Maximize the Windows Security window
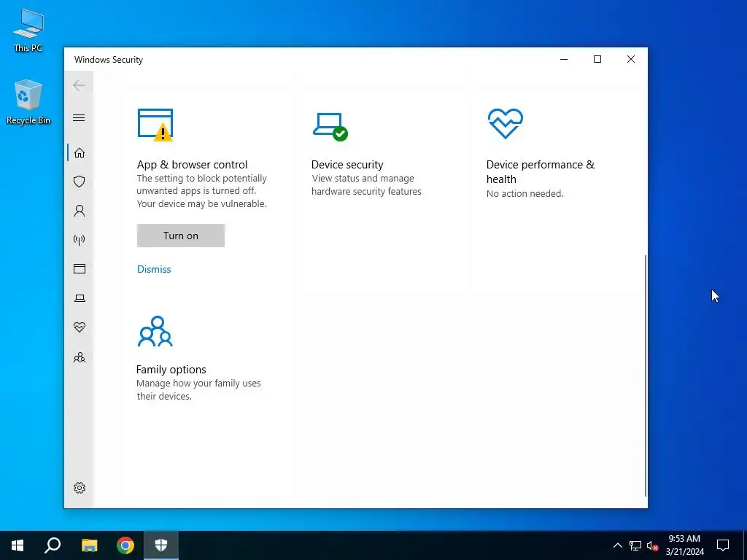The image size is (747, 560). click(x=597, y=59)
